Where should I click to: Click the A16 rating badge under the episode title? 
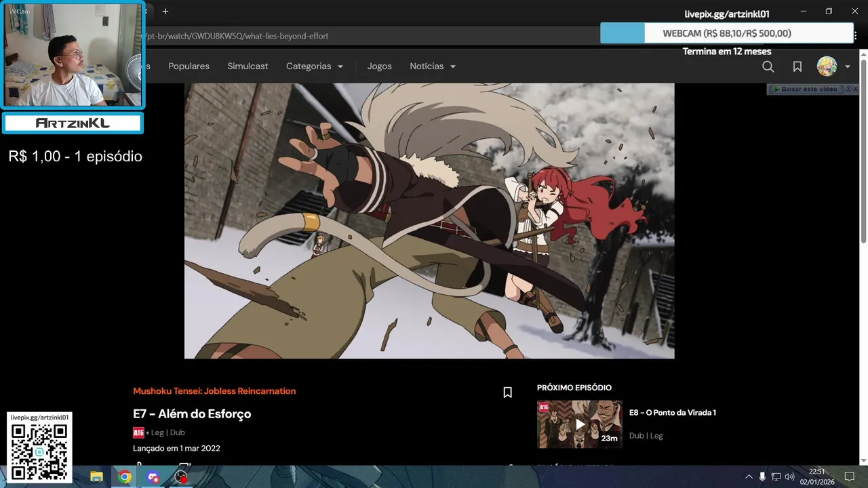pos(138,432)
